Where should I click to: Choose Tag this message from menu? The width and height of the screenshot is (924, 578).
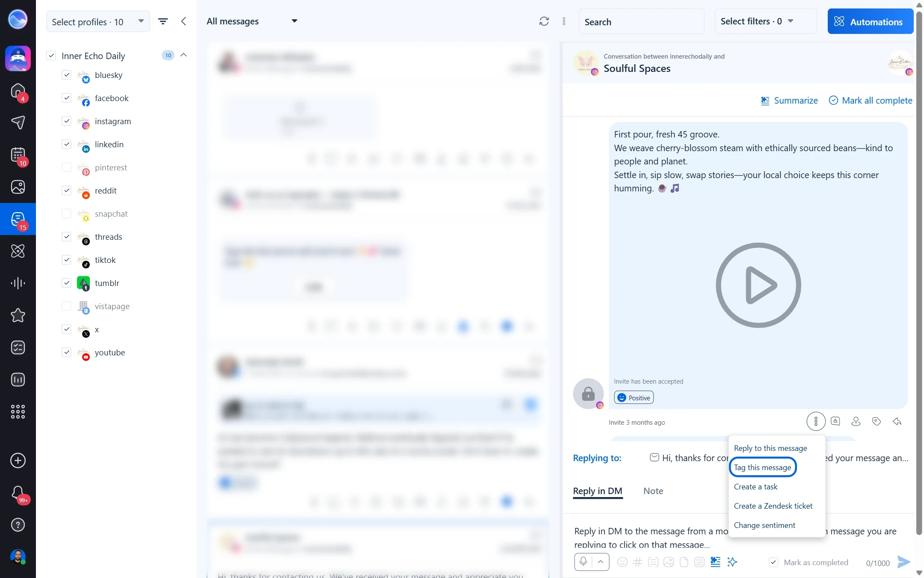point(762,467)
